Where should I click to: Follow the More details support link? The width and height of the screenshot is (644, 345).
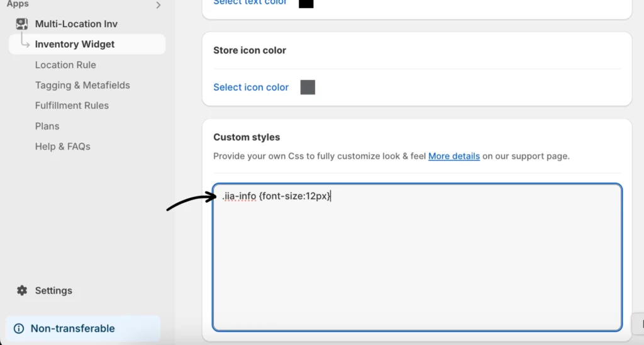tap(453, 156)
